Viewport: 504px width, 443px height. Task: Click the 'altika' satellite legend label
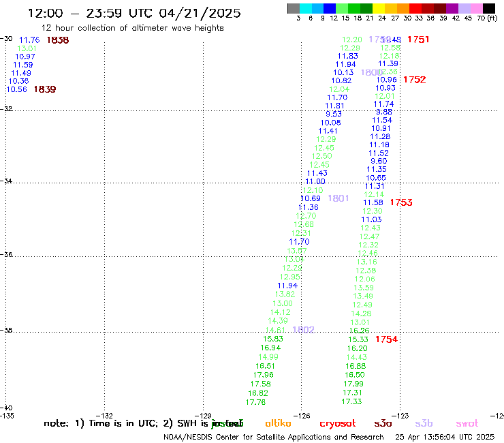278,423
